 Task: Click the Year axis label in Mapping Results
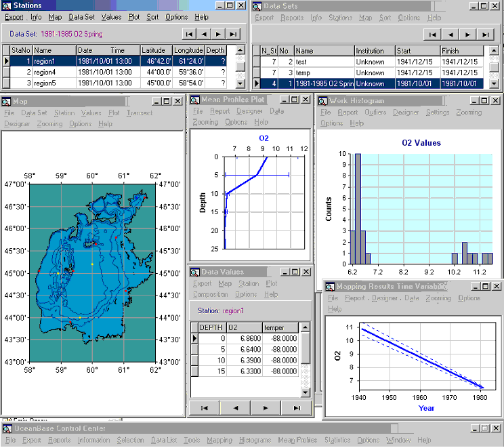pos(426,409)
